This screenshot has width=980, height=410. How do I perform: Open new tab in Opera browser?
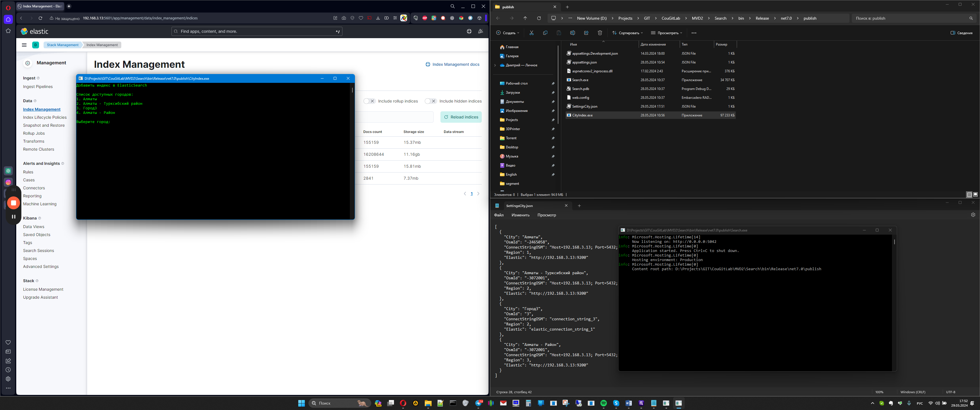click(69, 6)
